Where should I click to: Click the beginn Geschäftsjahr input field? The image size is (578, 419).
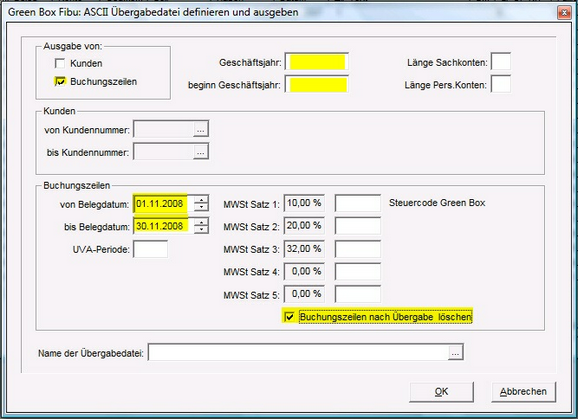317,84
